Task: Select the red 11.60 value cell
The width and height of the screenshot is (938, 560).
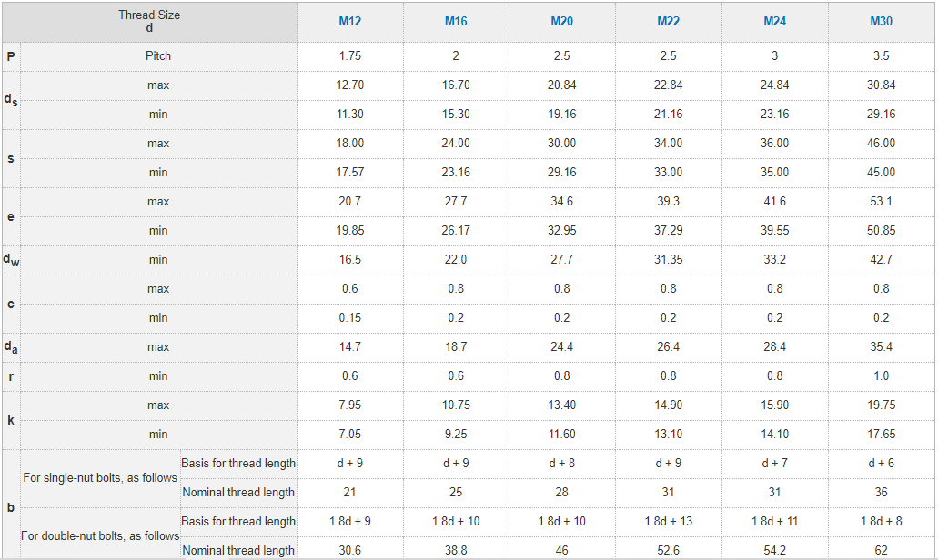Action: (x=562, y=434)
